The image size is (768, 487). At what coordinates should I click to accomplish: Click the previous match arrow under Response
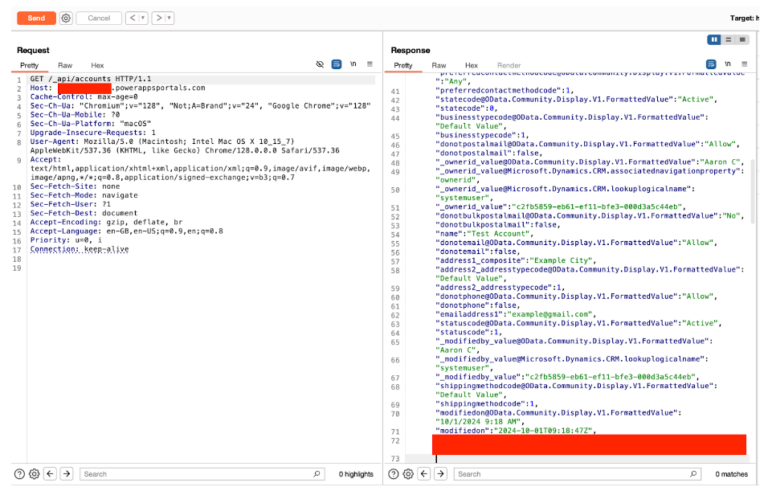click(424, 474)
